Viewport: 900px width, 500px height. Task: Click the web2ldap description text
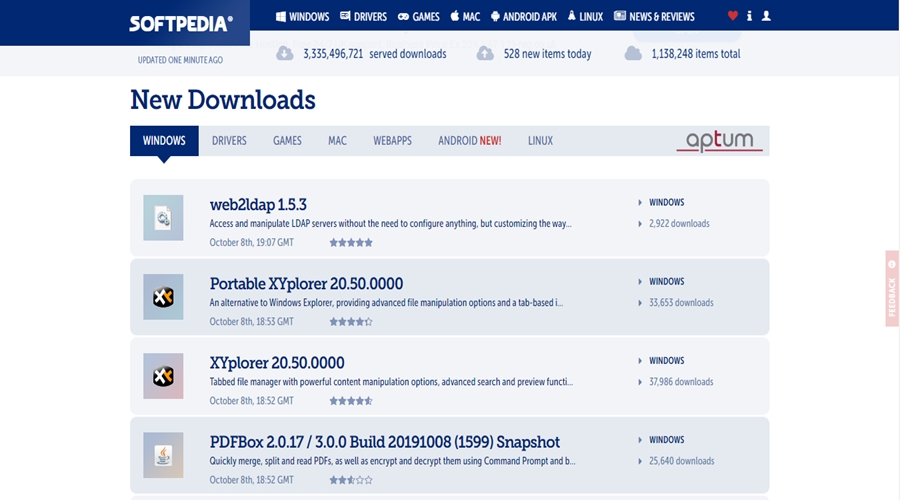click(x=390, y=223)
